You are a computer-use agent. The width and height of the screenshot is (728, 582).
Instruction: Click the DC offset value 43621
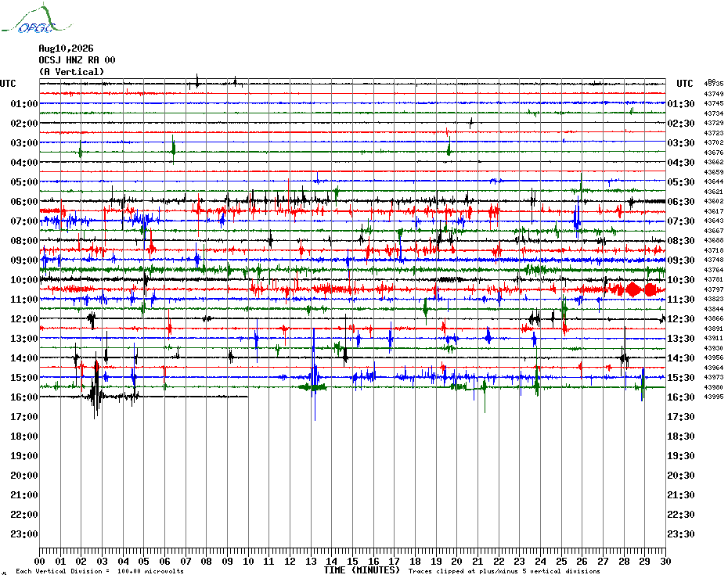click(x=714, y=191)
